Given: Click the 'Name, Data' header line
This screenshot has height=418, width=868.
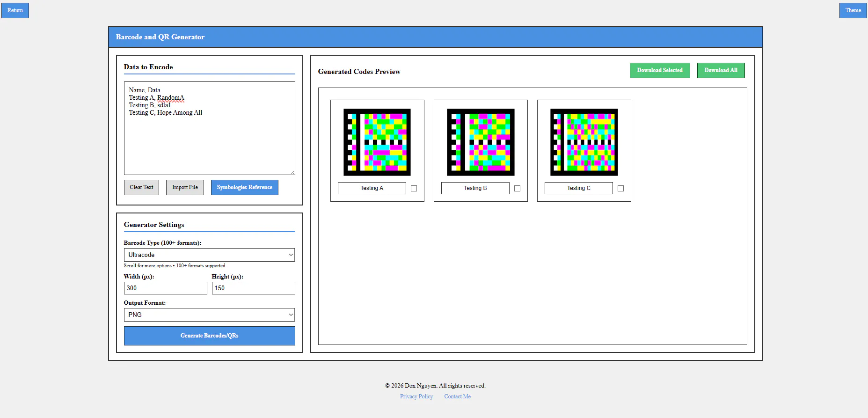Looking at the screenshot, I should pyautogui.click(x=145, y=90).
